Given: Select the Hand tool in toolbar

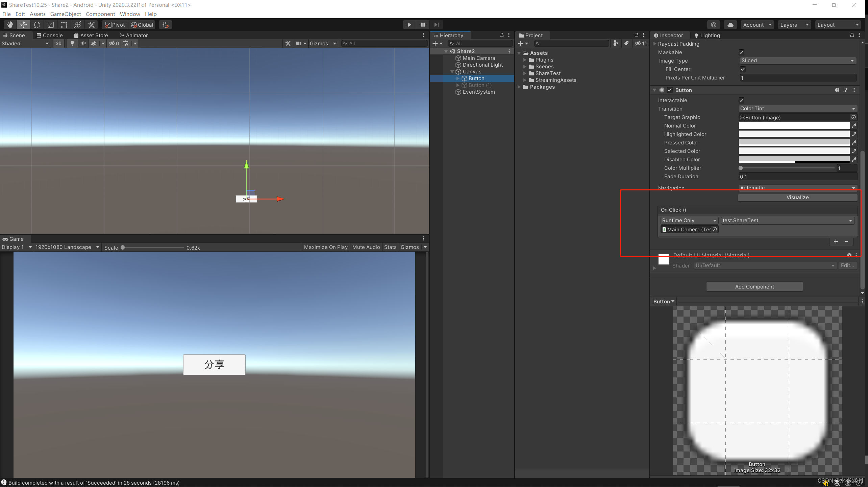Looking at the screenshot, I should 10,25.
